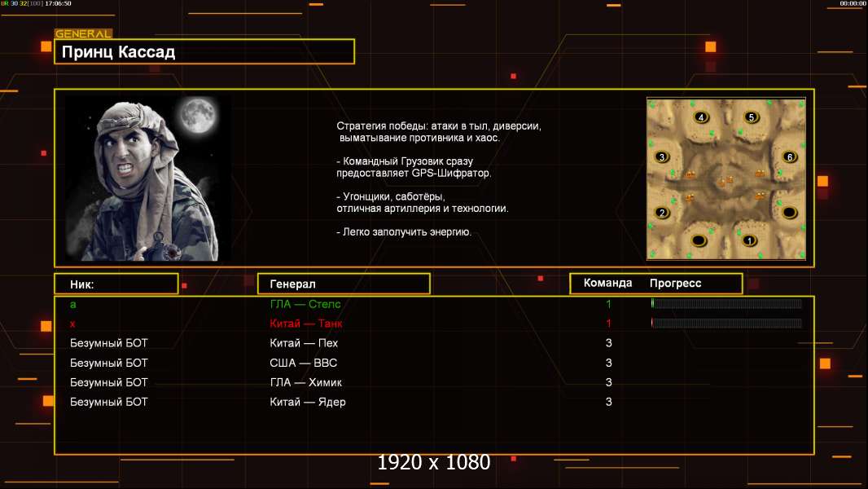Image resolution: width=868 pixels, height=489 pixels.
Task: Pick start position 1 on the minimap
Action: [749, 240]
